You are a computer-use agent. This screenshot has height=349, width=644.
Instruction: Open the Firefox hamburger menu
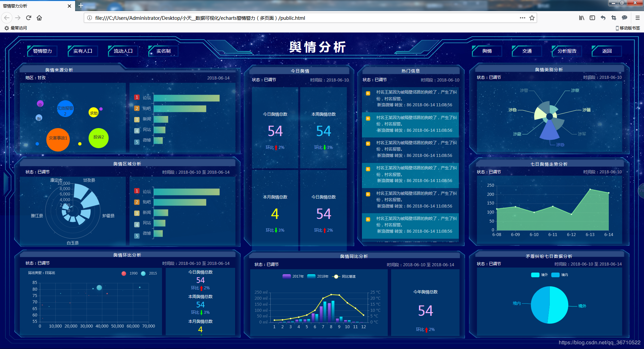pyautogui.click(x=637, y=18)
